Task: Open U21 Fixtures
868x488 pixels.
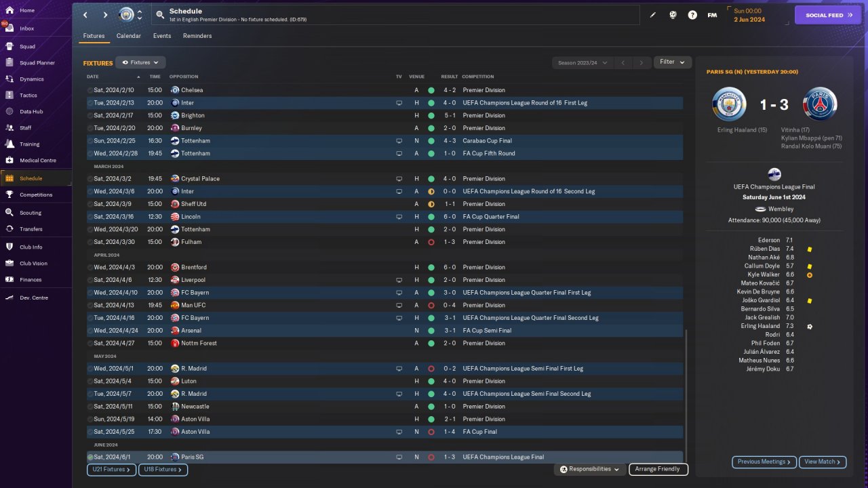Action: (111, 469)
